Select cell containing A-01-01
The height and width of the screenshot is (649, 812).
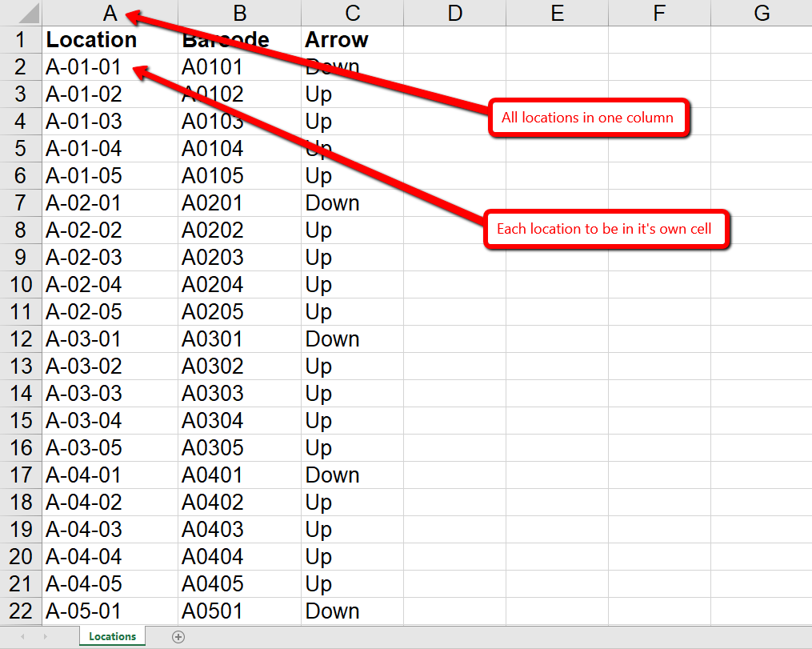(110, 66)
